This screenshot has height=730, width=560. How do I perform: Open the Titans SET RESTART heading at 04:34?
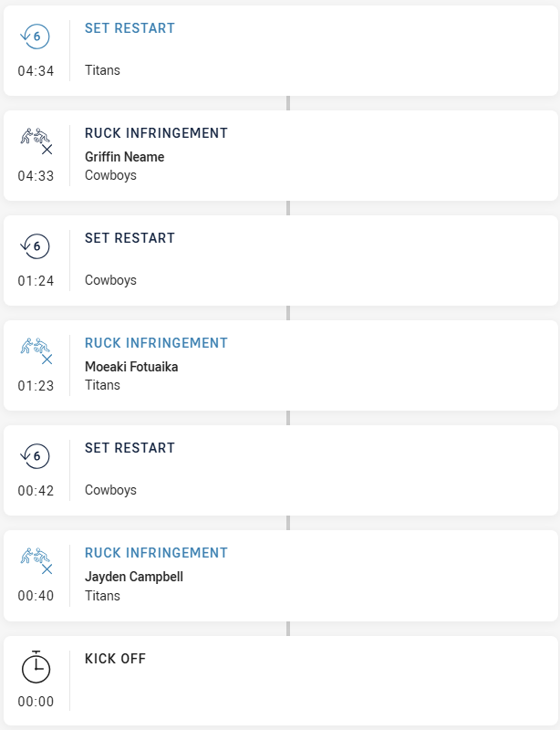pyautogui.click(x=130, y=28)
